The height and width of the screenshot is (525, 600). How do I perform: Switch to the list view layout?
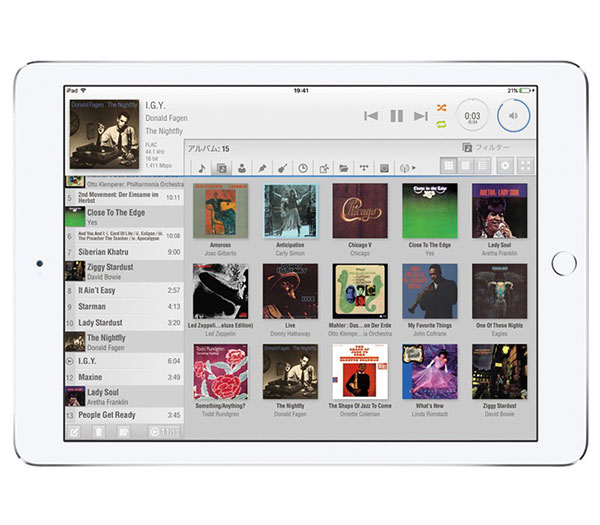483,165
